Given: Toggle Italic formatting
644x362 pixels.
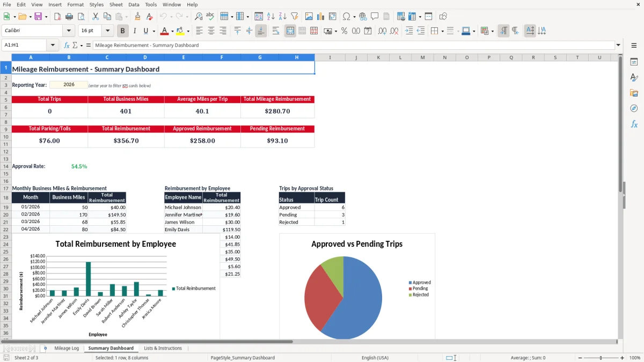Looking at the screenshot, I should (x=135, y=31).
